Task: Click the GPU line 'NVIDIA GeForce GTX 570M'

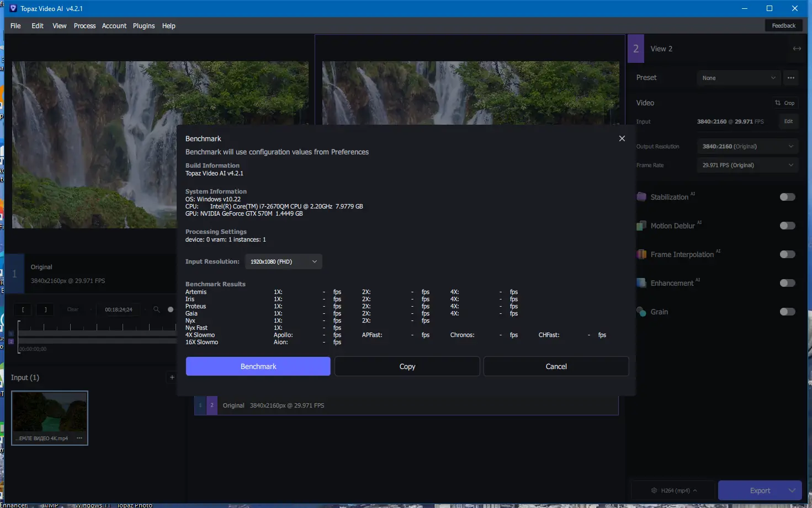Action: click(244, 213)
